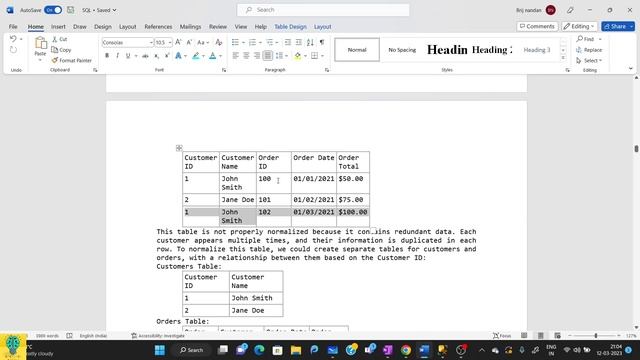Image resolution: width=640 pixels, height=360 pixels.
Task: Switch to the References tab
Action: point(158,27)
